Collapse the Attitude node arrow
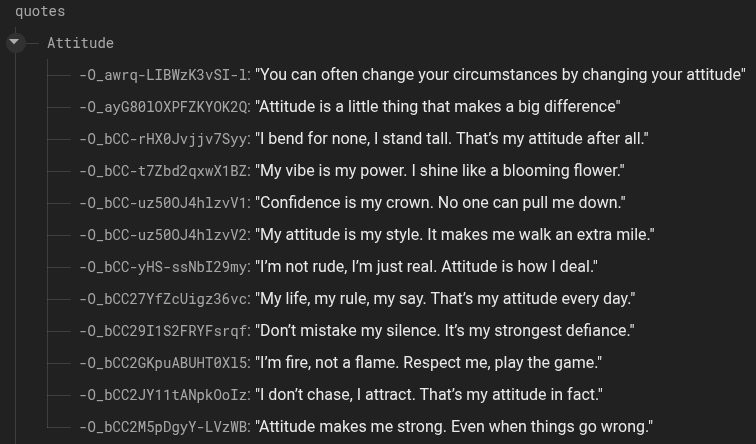Image resolution: width=756 pixels, height=444 pixels. click(14, 43)
